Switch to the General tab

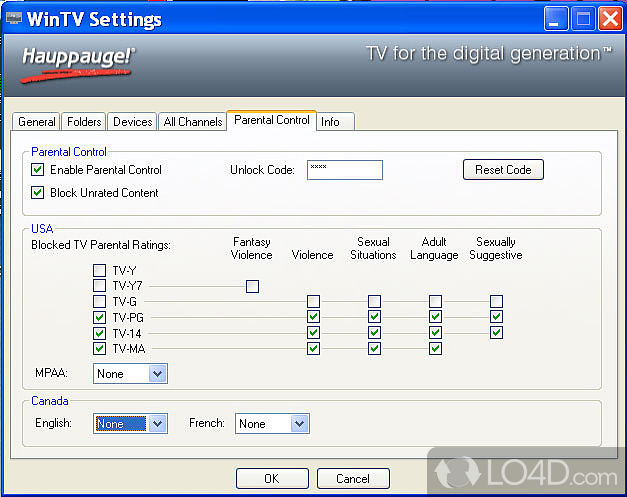[36, 122]
